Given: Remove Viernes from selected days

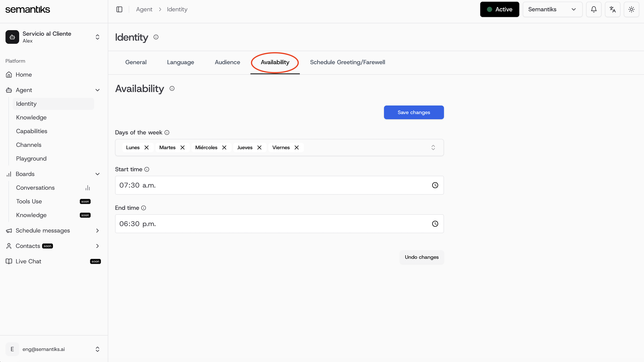Looking at the screenshot, I should point(297,148).
